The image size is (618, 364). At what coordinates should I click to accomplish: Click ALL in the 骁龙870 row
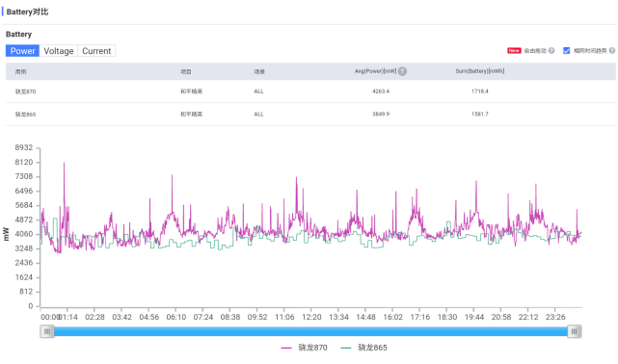(x=258, y=91)
